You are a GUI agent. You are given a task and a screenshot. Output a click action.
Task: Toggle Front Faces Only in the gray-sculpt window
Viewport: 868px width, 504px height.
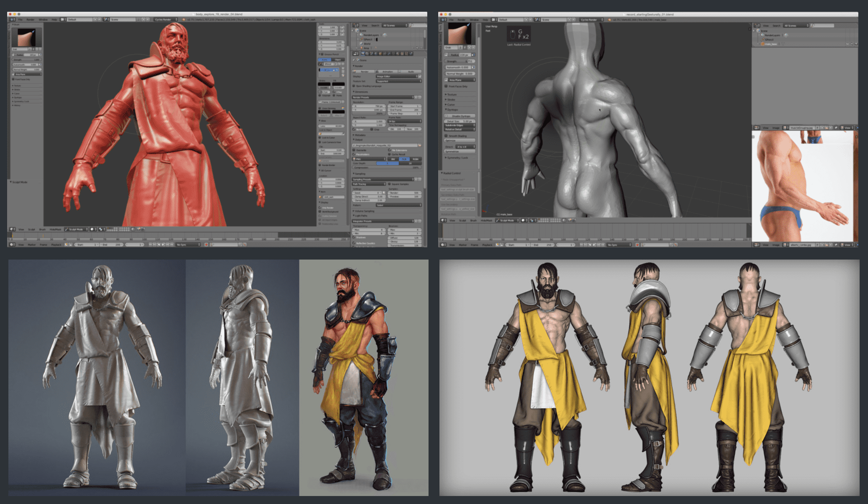coord(446,87)
